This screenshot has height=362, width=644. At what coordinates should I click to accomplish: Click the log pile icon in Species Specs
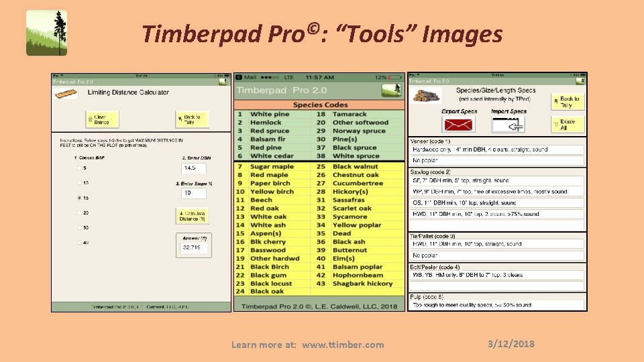pos(426,96)
